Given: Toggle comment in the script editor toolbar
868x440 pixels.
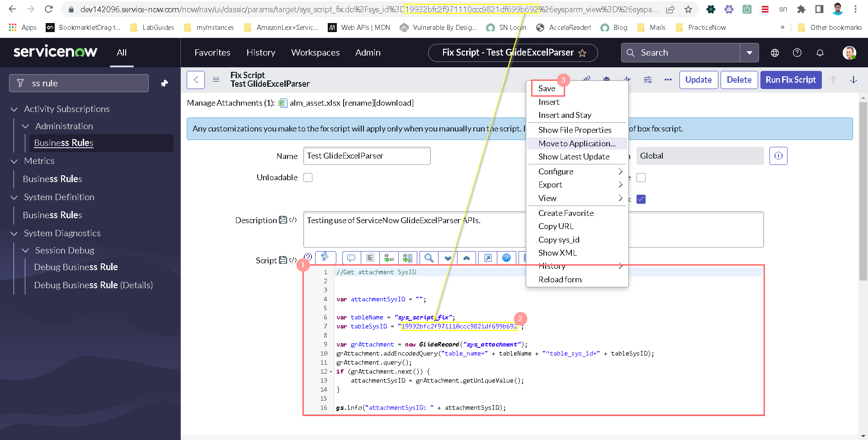Looking at the screenshot, I should click(351, 258).
